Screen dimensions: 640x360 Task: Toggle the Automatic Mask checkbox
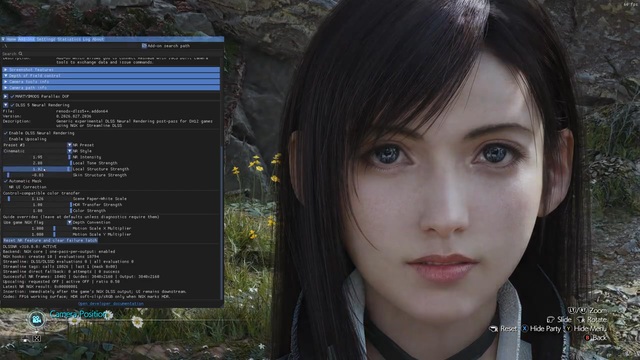pyautogui.click(x=6, y=181)
